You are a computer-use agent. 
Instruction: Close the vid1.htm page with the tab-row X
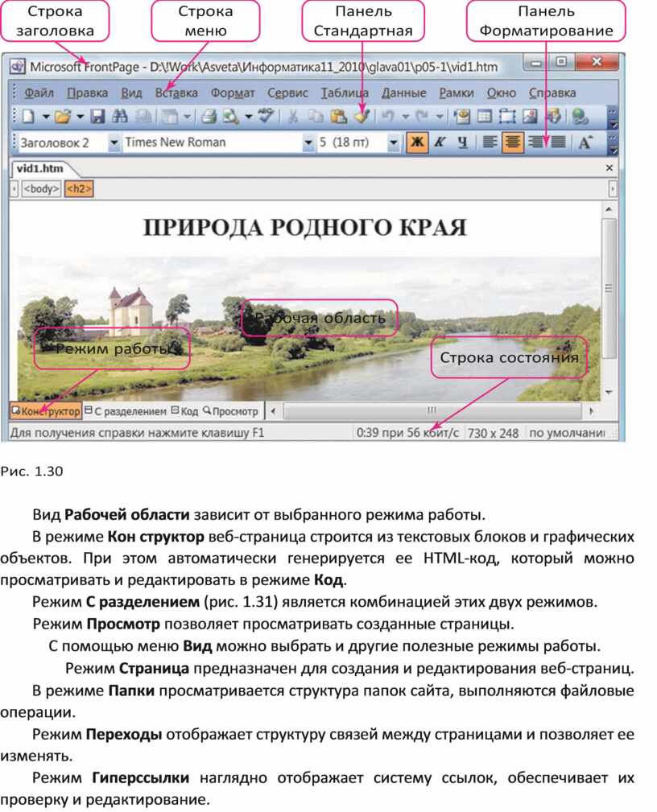coord(609,167)
